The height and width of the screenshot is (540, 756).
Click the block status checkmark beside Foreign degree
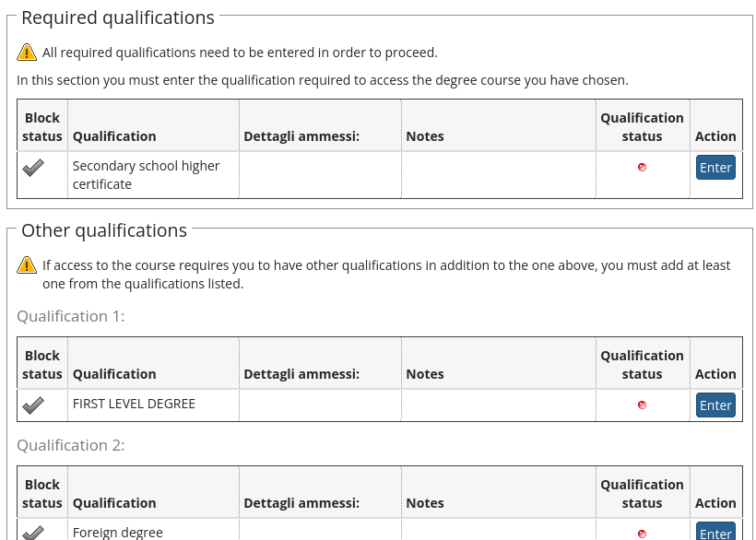33,533
